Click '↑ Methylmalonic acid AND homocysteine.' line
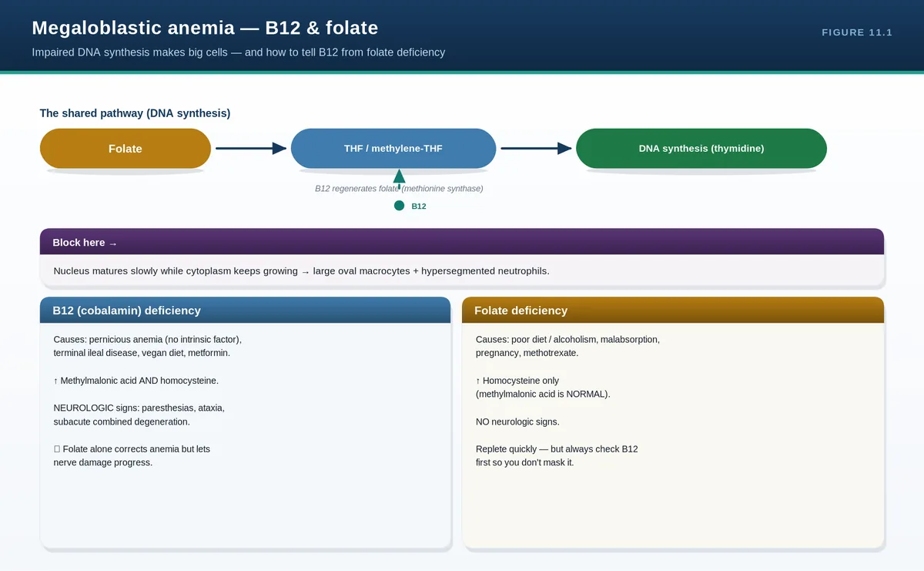 [136, 381]
